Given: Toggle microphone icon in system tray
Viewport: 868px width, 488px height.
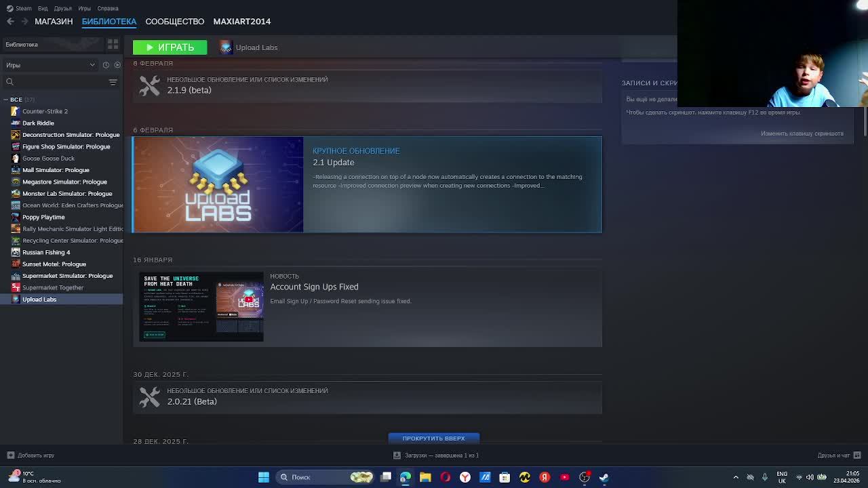Looking at the screenshot, I should (765, 477).
